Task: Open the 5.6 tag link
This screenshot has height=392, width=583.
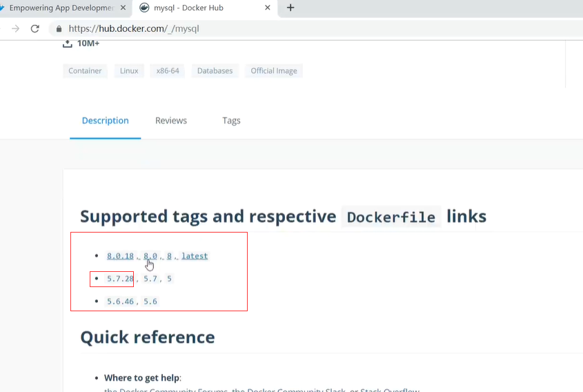Action: coord(150,302)
